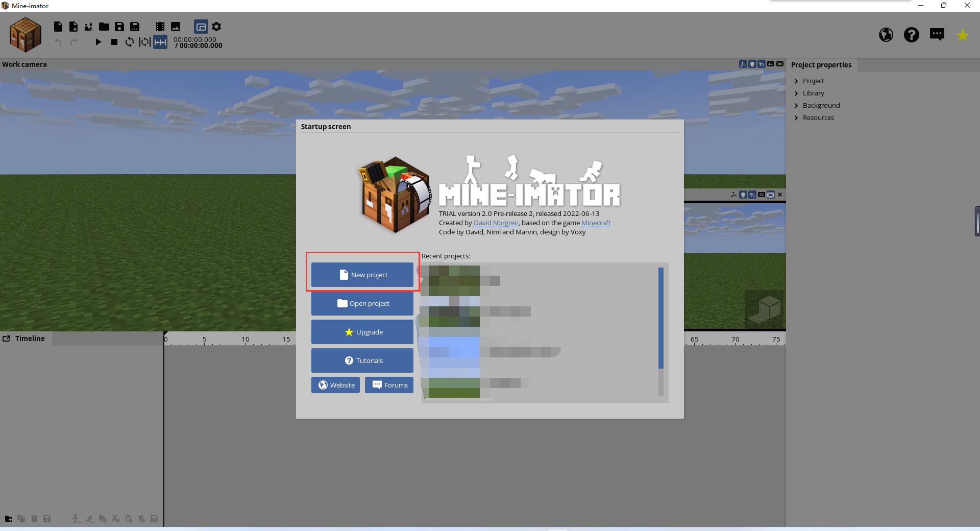Toggle the timeline ruler icon in toolbar
980x531 pixels.
pos(160,42)
